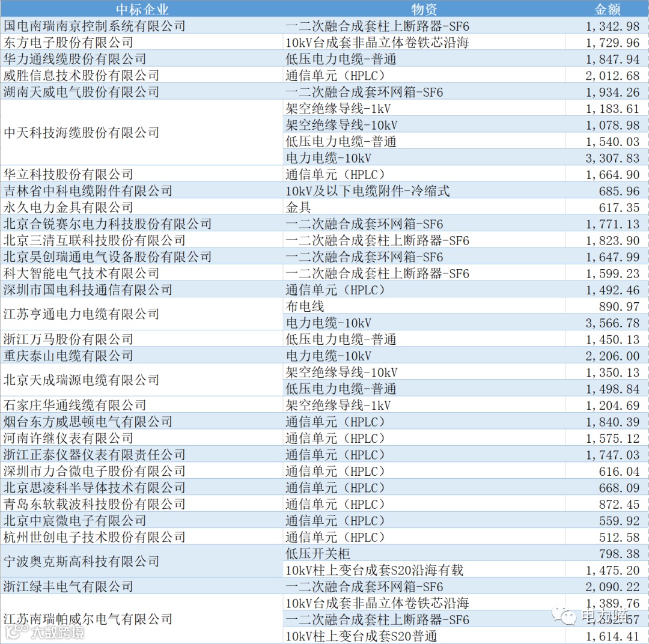
Task: Select the 北京昊创瑞通电气设备股份有限公司 cell
Action: [x=142, y=257]
